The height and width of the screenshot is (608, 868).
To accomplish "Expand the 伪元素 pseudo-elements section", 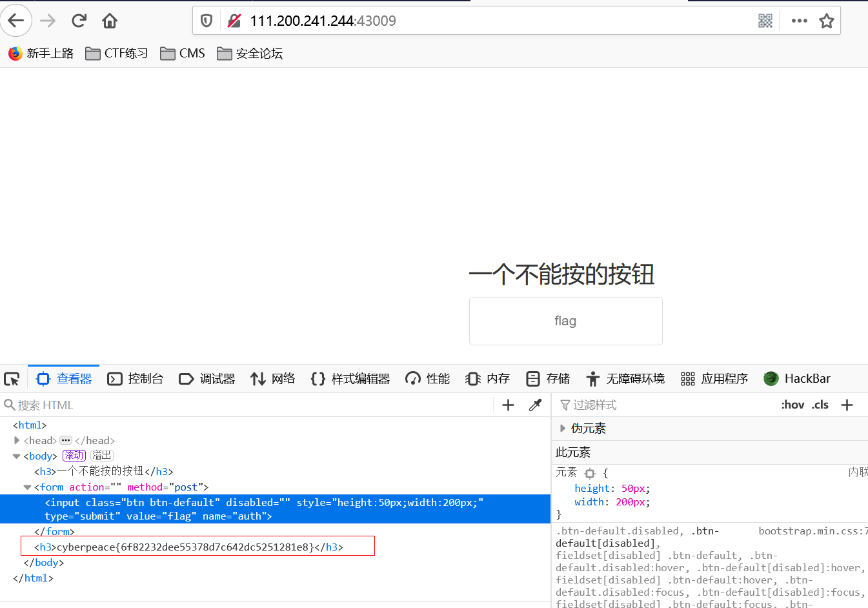I will pos(563,427).
